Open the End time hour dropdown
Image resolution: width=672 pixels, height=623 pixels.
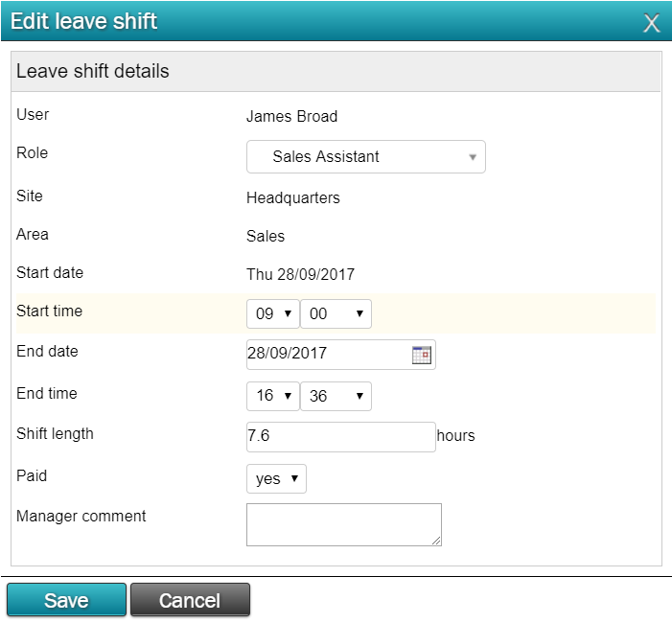coord(273,396)
